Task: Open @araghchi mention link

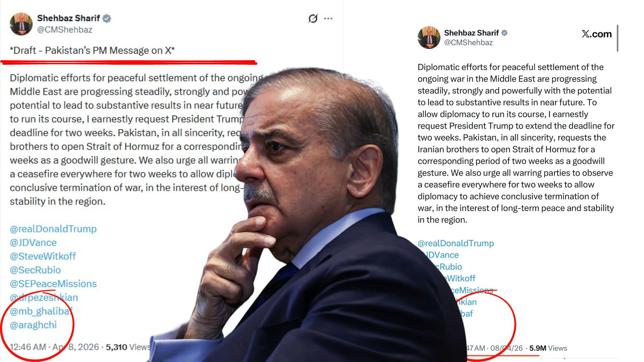Action: click(x=33, y=325)
